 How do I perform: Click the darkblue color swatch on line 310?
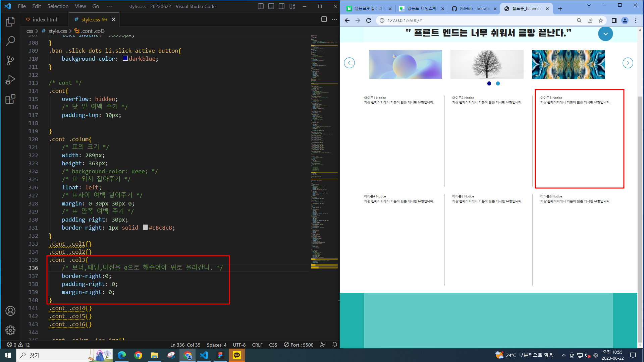(x=125, y=58)
